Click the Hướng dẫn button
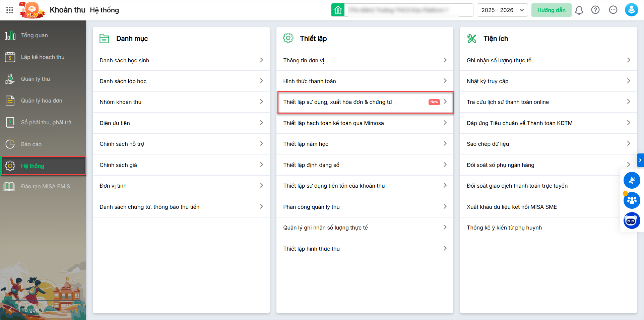Image resolution: width=644 pixels, height=320 pixels. [551, 10]
